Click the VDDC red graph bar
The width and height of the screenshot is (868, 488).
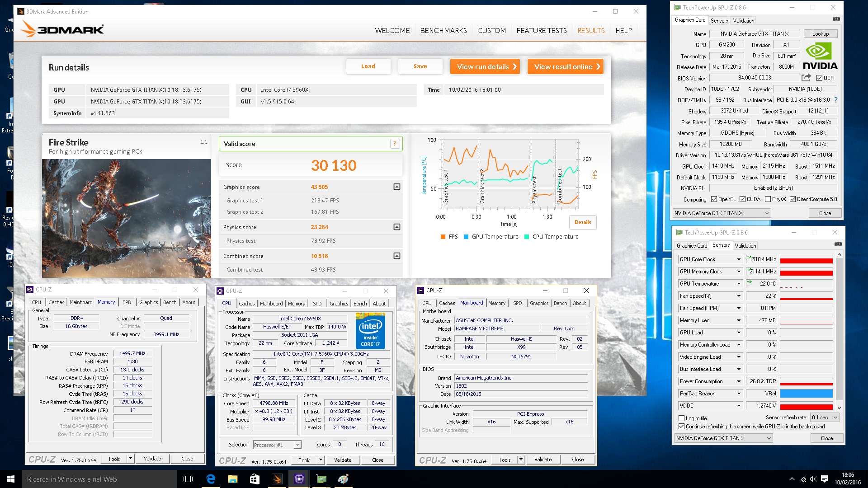[806, 407]
